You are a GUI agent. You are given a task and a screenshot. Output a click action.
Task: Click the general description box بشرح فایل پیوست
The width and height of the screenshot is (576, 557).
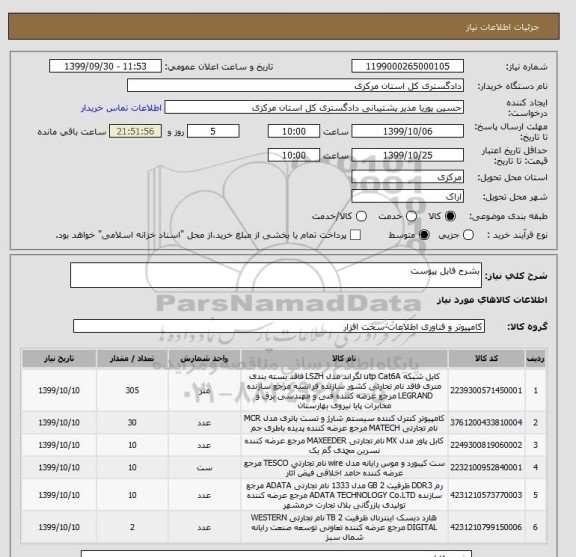point(276,275)
